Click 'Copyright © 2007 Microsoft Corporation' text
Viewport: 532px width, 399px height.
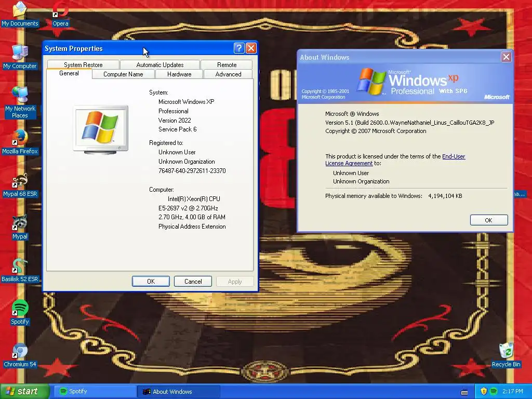tap(376, 131)
